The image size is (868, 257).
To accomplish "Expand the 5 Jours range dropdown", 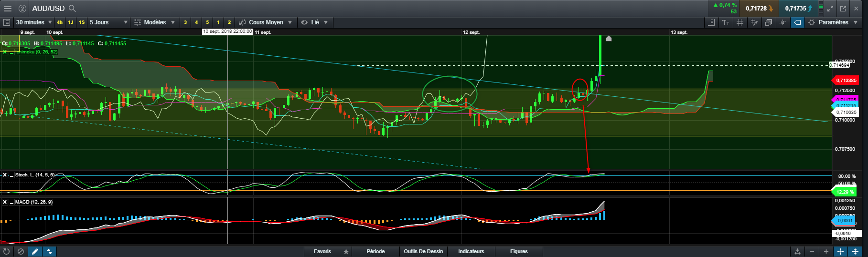I will pos(108,22).
